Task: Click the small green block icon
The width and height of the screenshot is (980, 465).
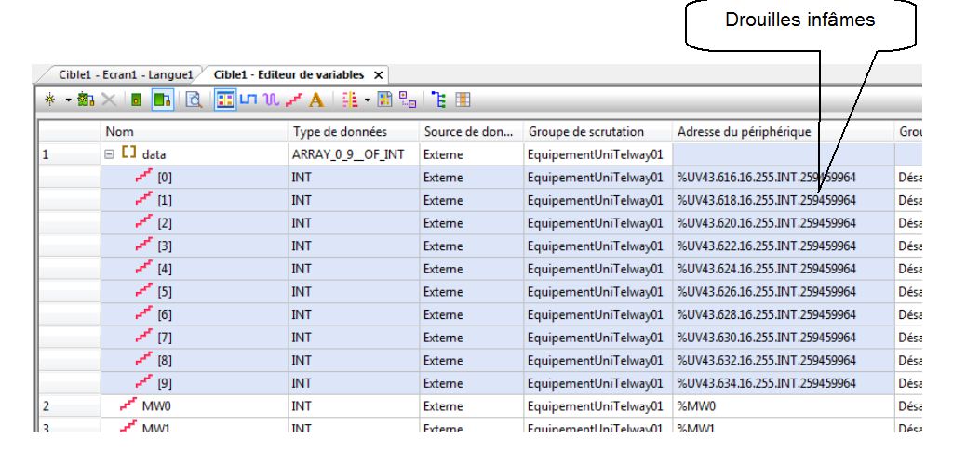Action: click(x=136, y=100)
